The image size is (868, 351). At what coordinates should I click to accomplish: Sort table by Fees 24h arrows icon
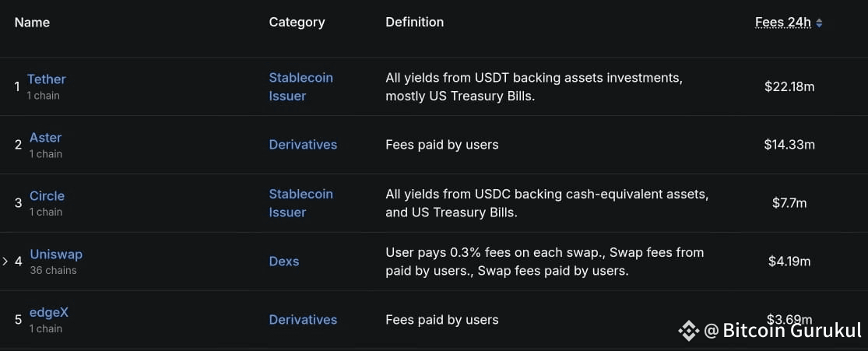(819, 23)
